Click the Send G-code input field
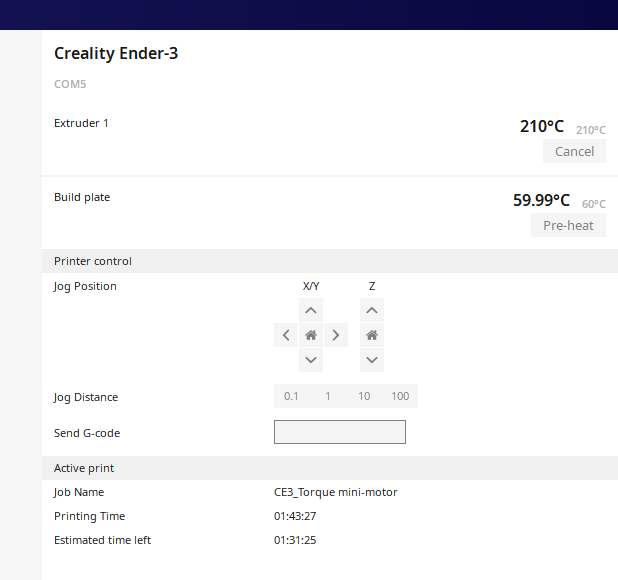This screenshot has width=618, height=580. click(340, 432)
